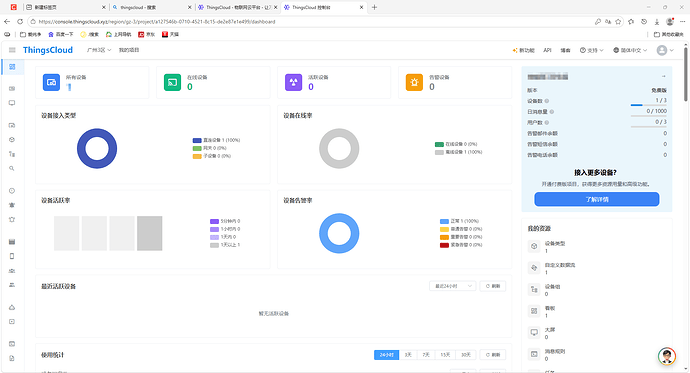Select 30天 usage range
690x373 pixels.
pos(466,355)
